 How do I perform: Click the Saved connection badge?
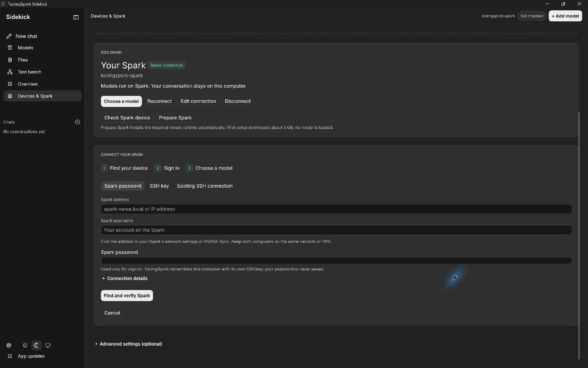point(166,65)
